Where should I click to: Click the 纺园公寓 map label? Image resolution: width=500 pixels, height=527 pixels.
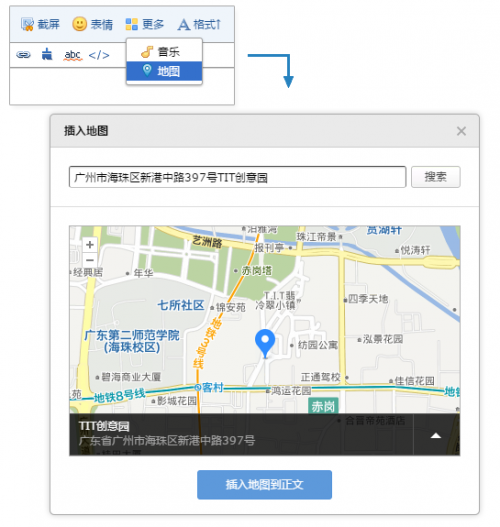coord(318,345)
